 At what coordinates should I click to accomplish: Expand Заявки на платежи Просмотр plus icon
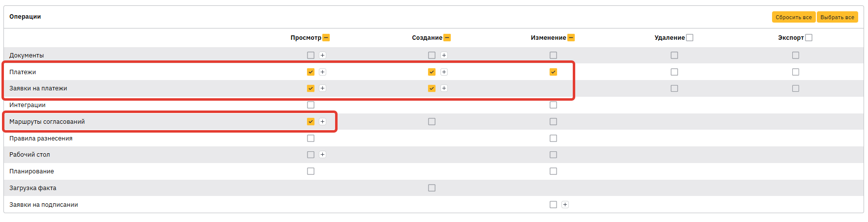322,88
